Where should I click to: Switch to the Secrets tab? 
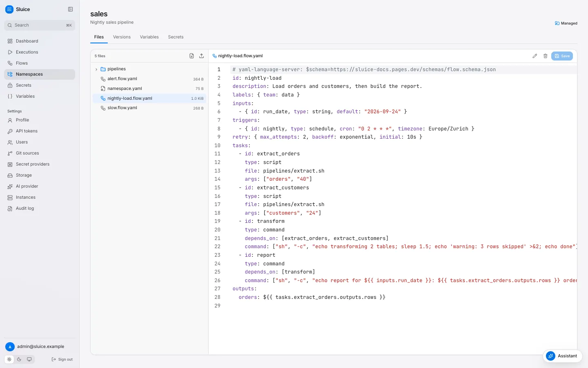(x=176, y=37)
